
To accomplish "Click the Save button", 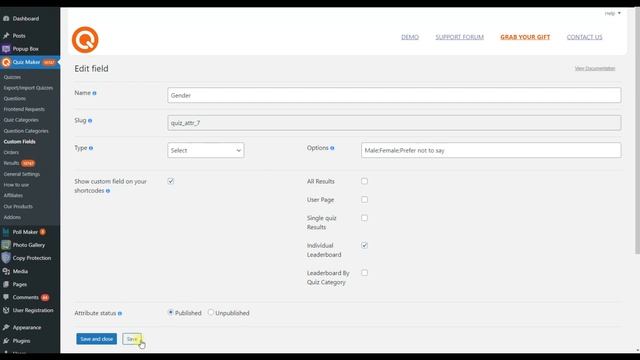I will point(131,339).
